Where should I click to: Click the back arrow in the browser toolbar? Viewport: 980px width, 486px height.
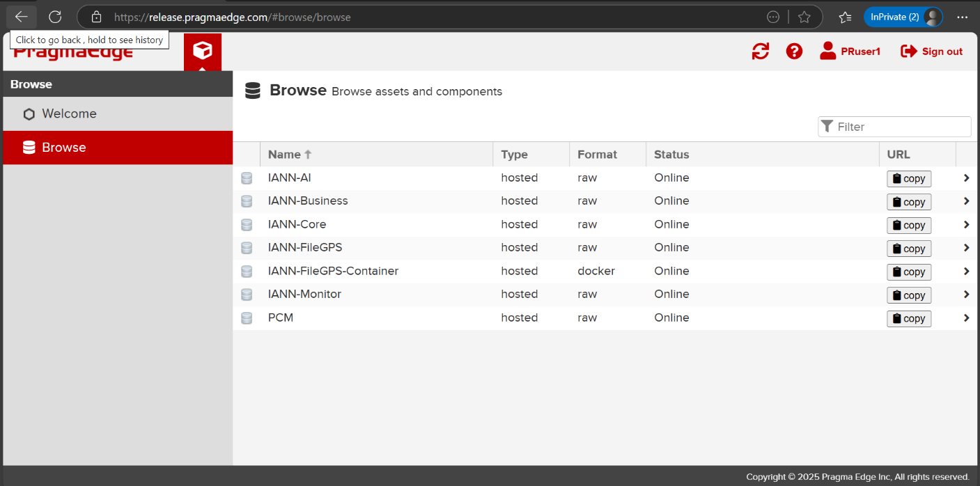coord(21,17)
